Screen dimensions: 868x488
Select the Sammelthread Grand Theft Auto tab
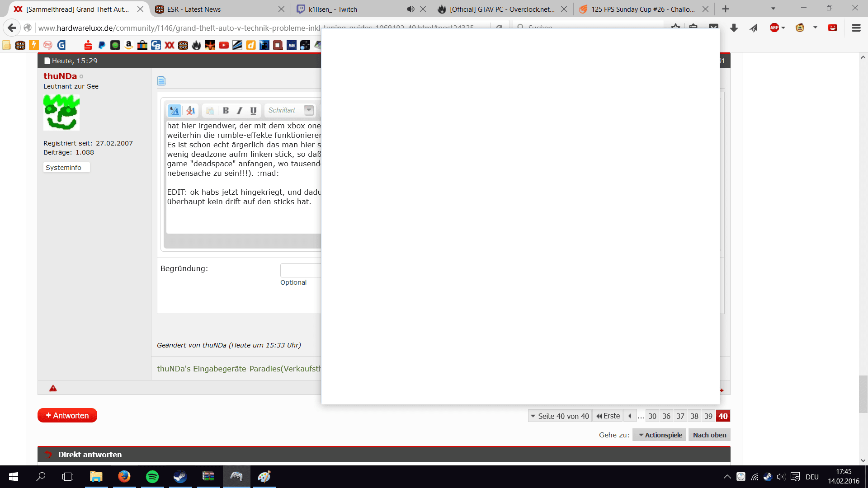pyautogui.click(x=78, y=9)
